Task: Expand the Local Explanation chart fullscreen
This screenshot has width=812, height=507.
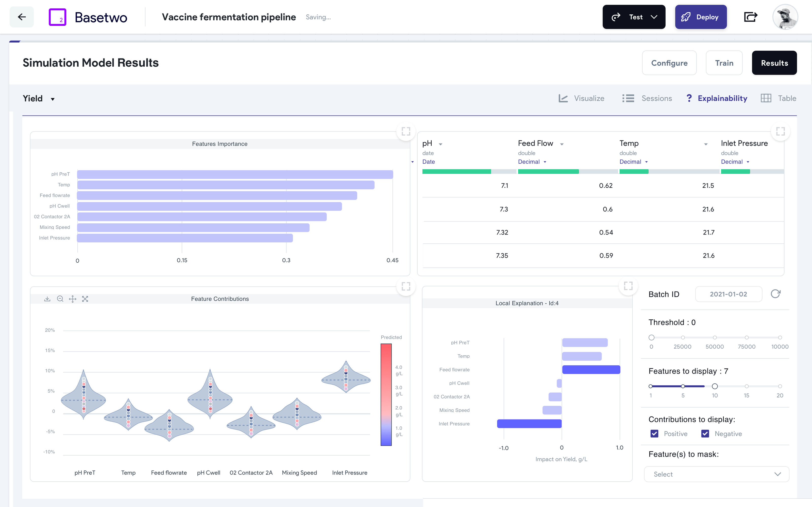Action: [x=628, y=286]
